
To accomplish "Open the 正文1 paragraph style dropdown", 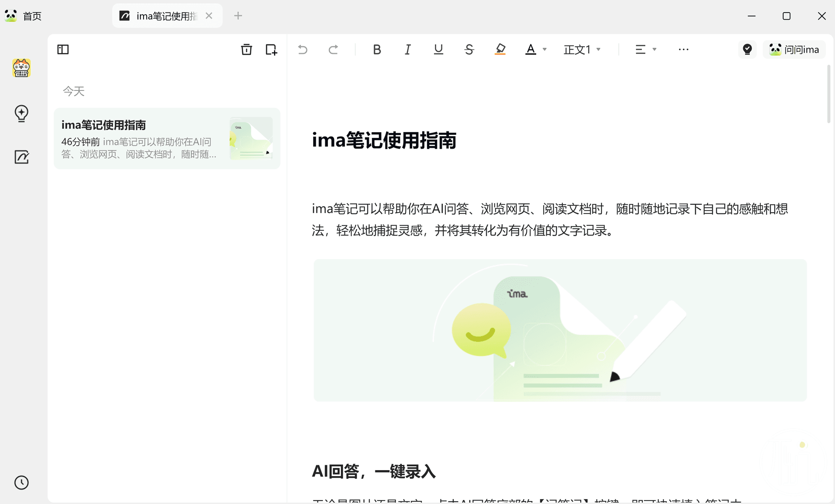I will pyautogui.click(x=582, y=50).
